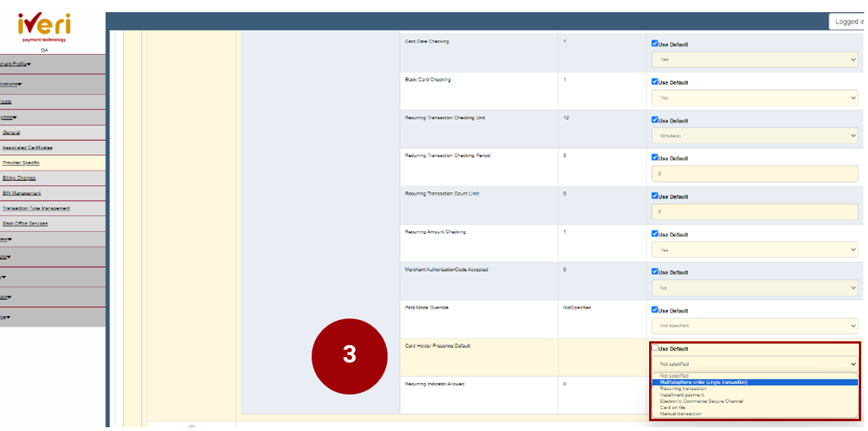
Task: Choose Manual transaction in the list
Action: pos(681,414)
